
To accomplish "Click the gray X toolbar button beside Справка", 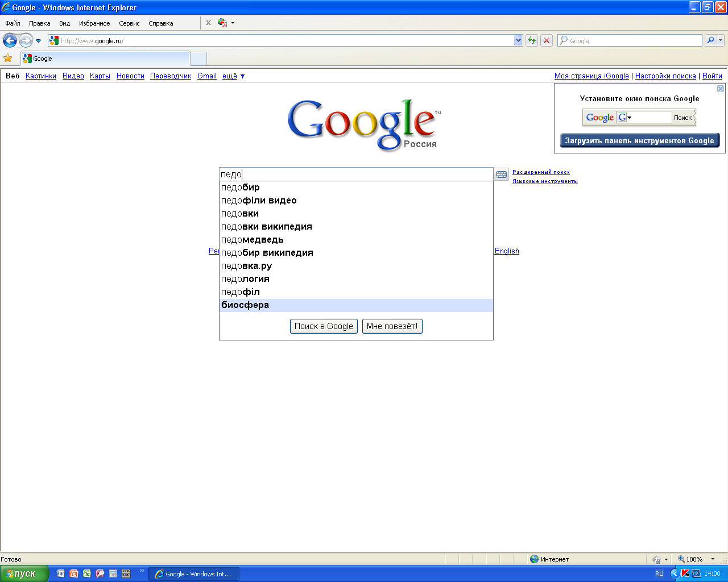I will point(208,23).
